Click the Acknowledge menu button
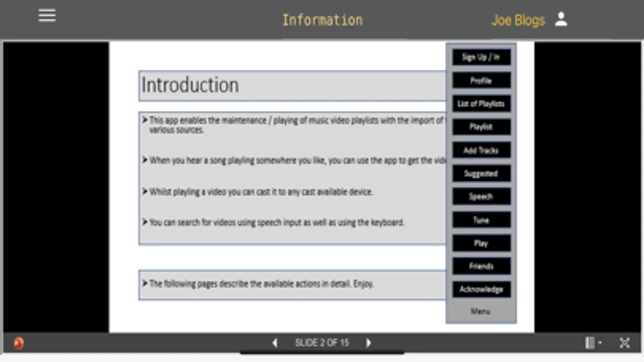Screen dimensions: 644x362 tap(481, 289)
